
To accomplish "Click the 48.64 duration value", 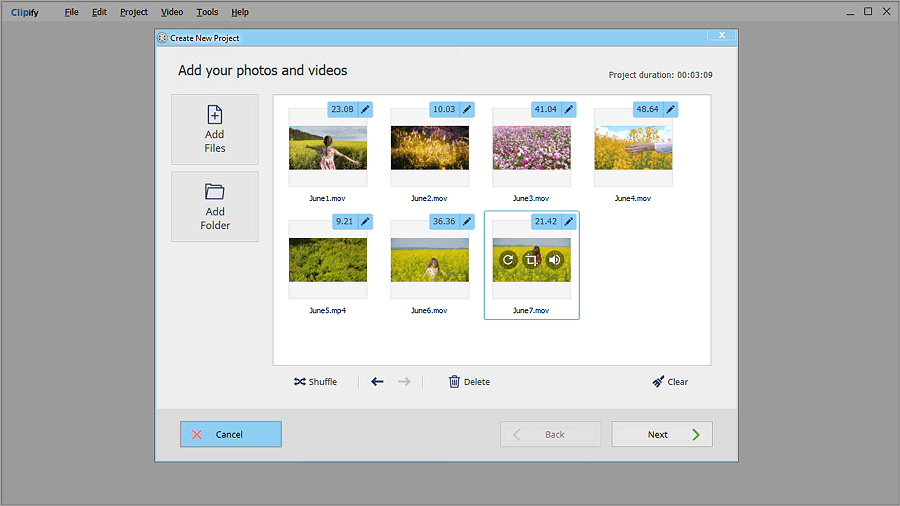I will point(648,109).
